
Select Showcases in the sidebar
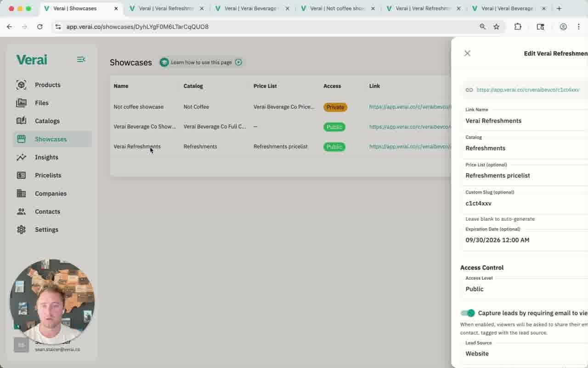pos(52,139)
